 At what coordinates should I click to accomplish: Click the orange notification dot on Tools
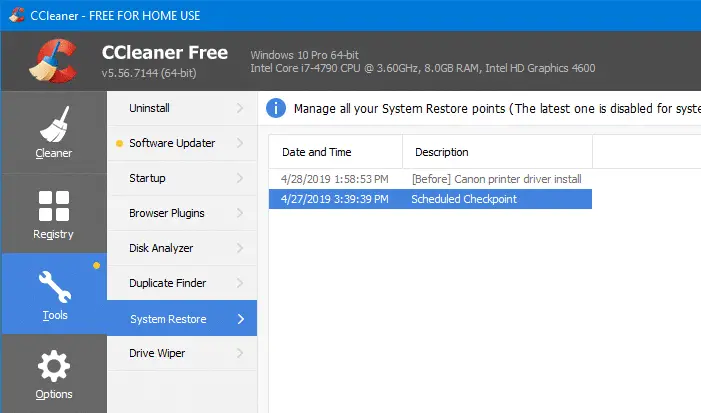tap(96, 266)
